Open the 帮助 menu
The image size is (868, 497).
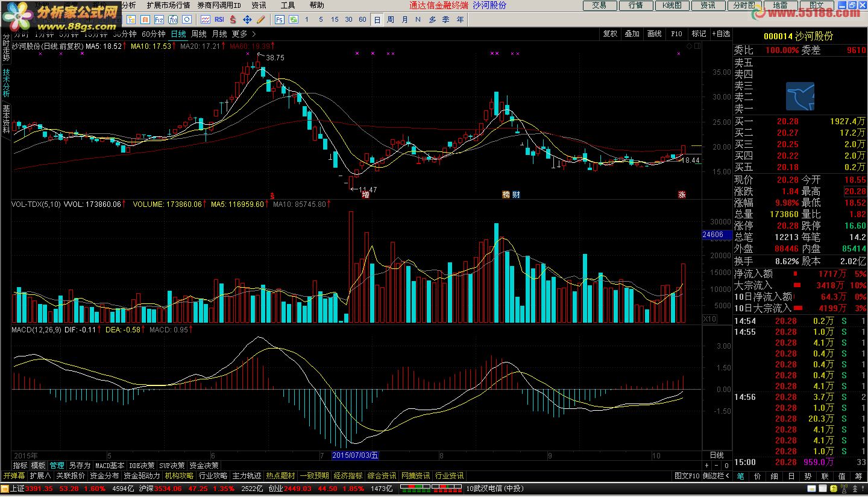pos(316,5)
